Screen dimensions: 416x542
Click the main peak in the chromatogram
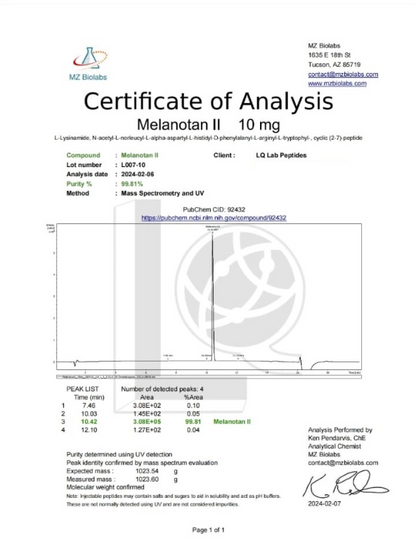[213, 297]
